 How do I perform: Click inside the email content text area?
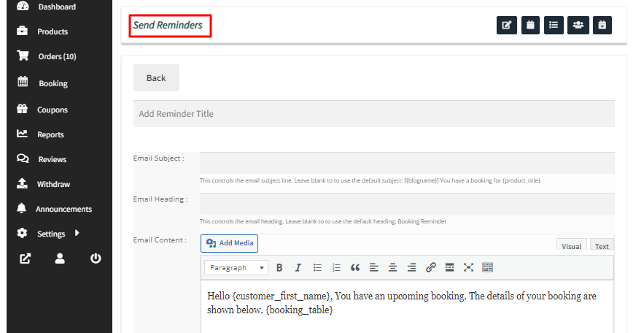407,307
